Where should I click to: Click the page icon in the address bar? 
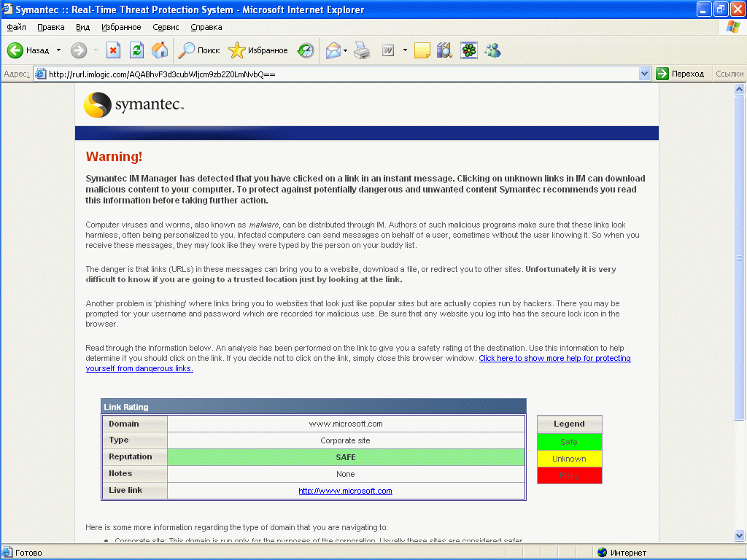(x=41, y=74)
